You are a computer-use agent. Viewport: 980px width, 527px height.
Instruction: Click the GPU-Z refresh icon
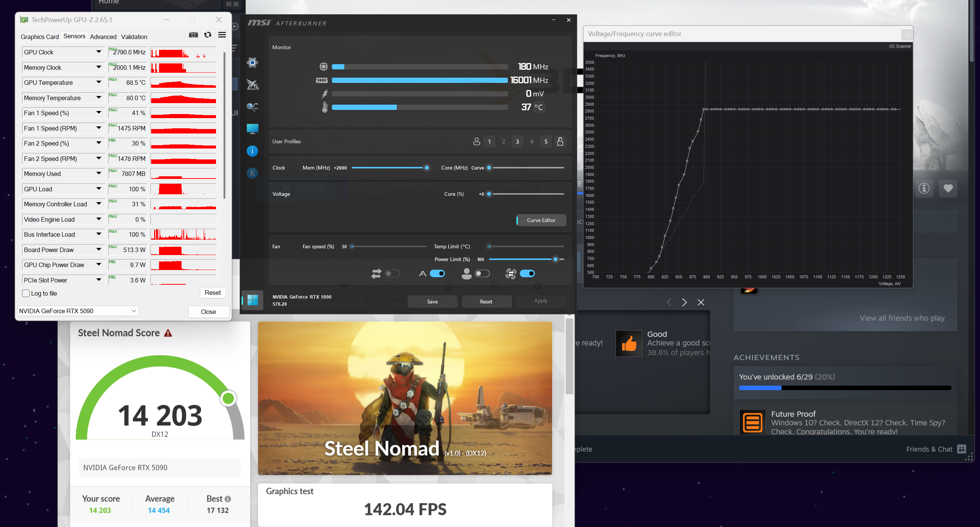click(x=208, y=35)
